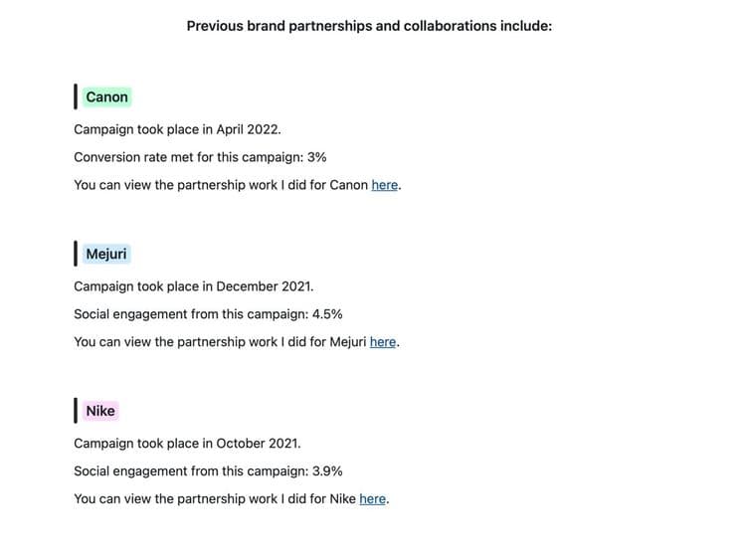This screenshot has height=560, width=746.
Task: Click 'Campaign took place in October 2021' line
Action: point(187,444)
